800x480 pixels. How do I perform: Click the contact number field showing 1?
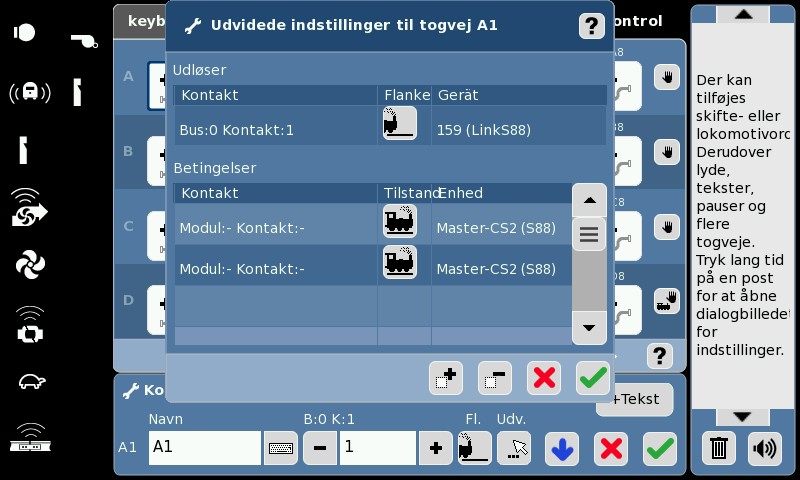point(378,448)
